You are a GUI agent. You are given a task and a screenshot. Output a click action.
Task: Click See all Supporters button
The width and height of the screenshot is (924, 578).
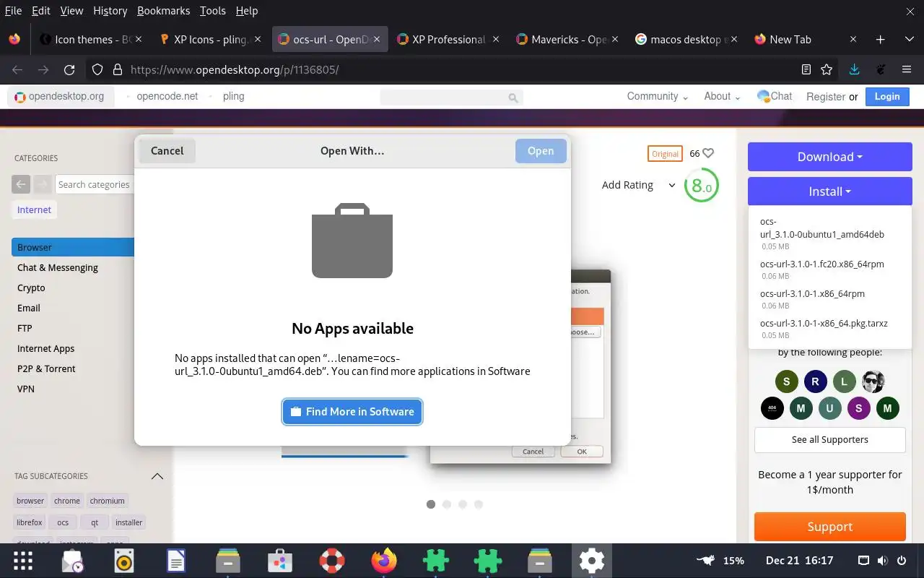[830, 439]
